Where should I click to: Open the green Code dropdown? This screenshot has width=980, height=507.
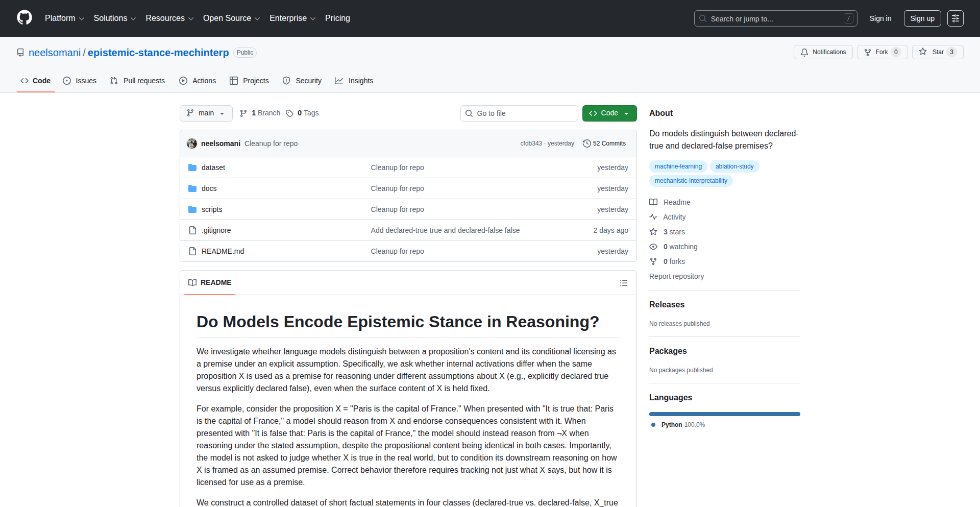pos(609,113)
